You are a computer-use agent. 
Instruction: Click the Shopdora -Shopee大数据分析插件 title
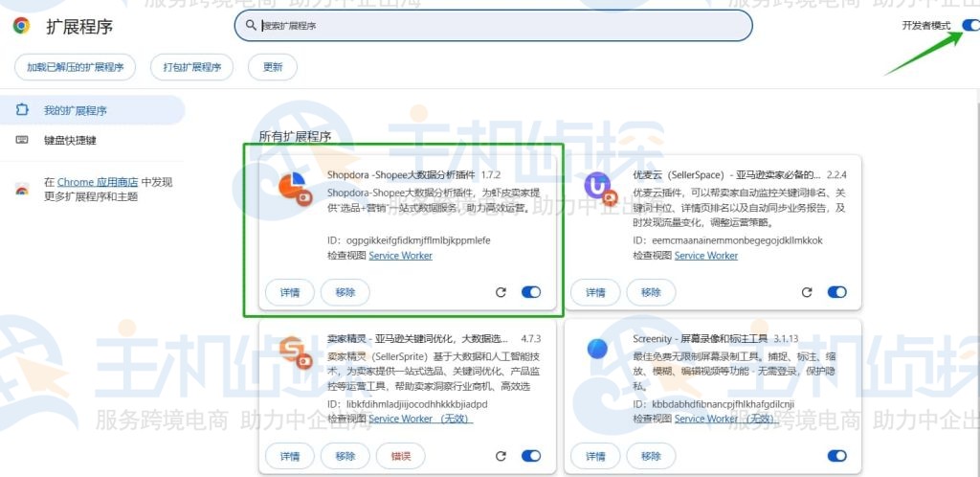coord(401,174)
